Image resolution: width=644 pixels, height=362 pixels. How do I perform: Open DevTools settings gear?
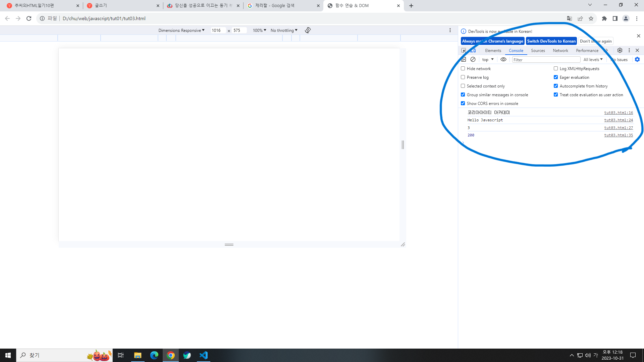pos(620,50)
